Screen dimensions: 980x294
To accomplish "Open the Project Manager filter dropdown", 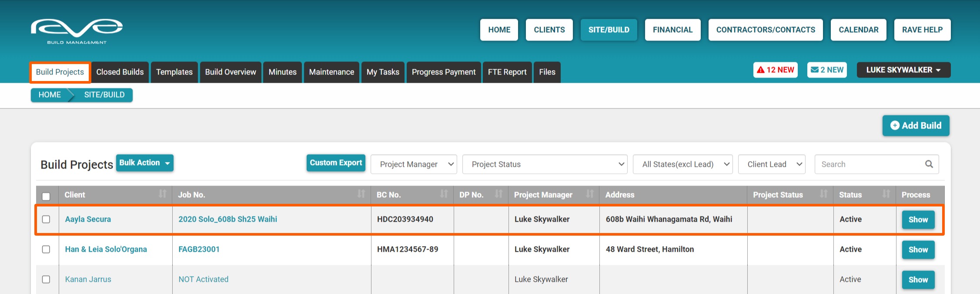I will pos(414,164).
